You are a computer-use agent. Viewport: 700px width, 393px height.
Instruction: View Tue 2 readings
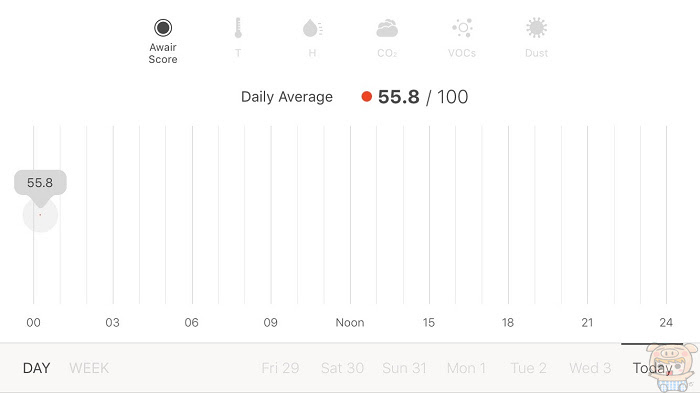(x=529, y=368)
